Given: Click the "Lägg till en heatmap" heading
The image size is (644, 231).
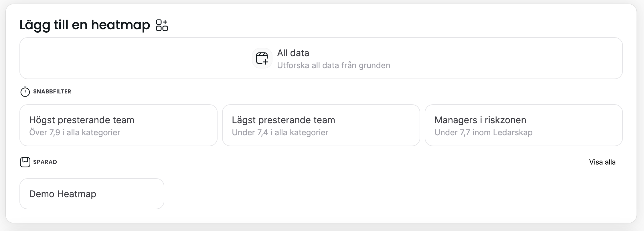Looking at the screenshot, I should point(85,25).
